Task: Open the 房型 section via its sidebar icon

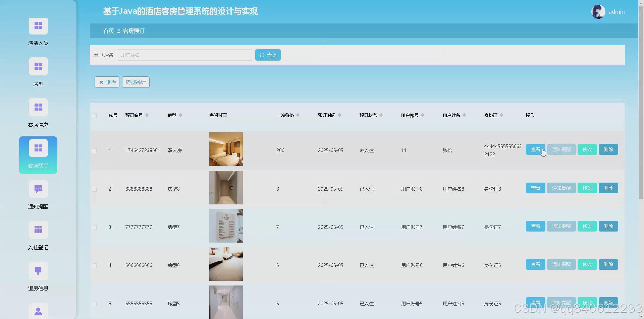Action: (38, 66)
